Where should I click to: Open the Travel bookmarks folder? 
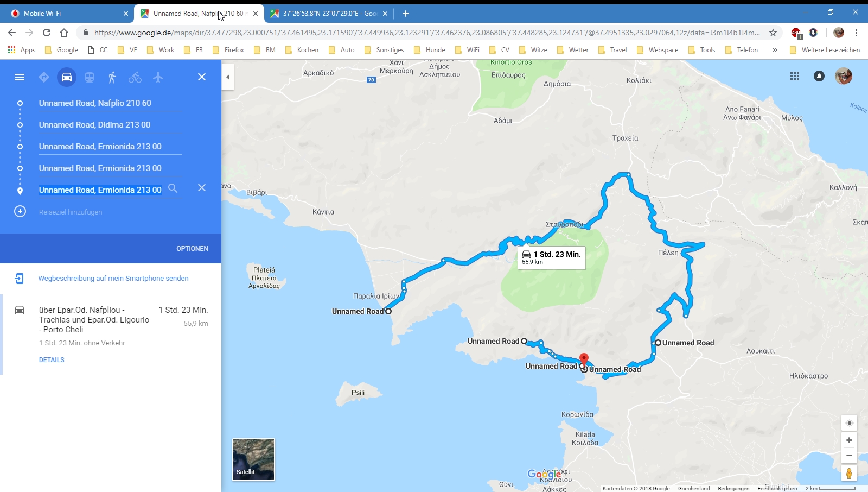click(612, 50)
